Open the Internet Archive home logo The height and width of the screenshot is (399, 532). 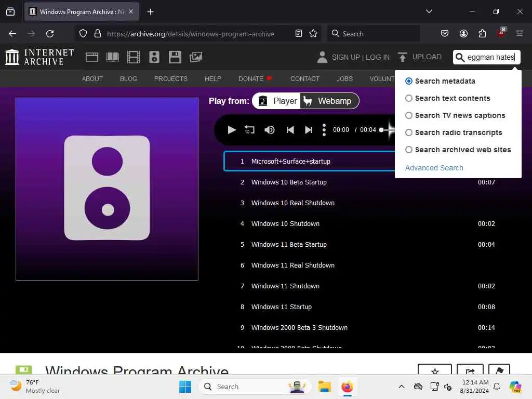[x=39, y=57]
